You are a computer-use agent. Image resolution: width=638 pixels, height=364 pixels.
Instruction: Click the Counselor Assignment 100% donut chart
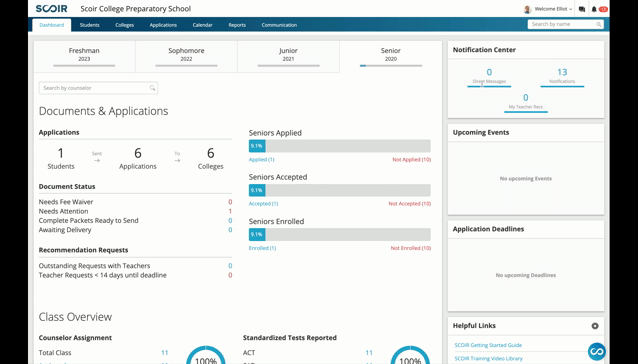[206, 355]
